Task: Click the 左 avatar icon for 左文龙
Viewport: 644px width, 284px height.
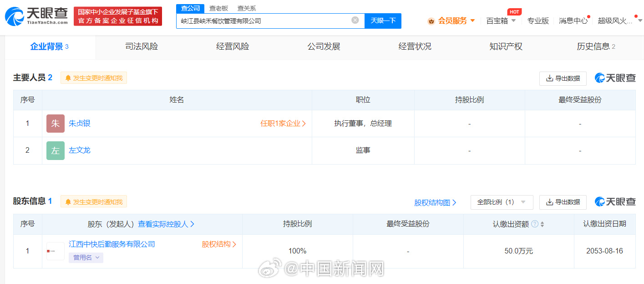Action: point(56,150)
